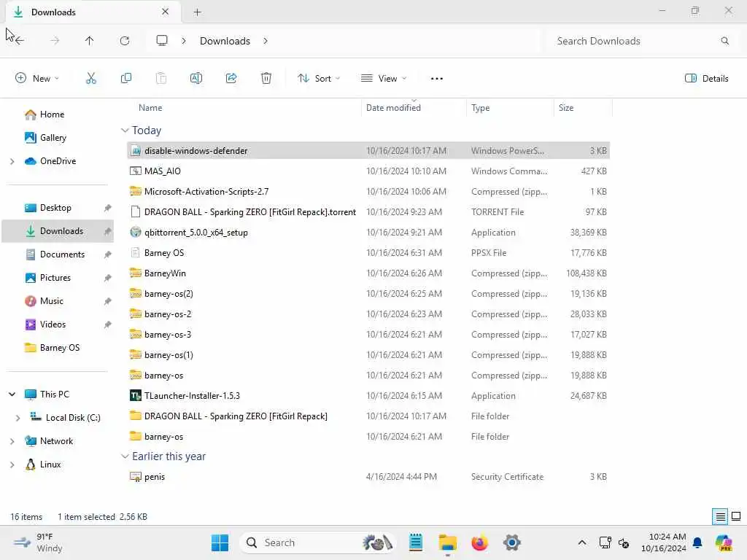Select the Barney OS PPSX file
This screenshot has width=747, height=560.
(x=368, y=253)
